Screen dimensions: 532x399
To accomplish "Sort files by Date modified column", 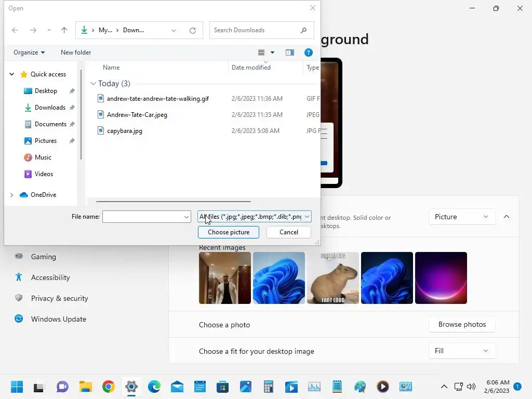I will pos(251,68).
